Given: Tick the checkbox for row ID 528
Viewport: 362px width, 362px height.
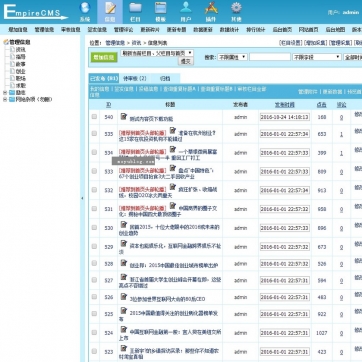Looking at the screenshot, I should (x=94, y=263).
